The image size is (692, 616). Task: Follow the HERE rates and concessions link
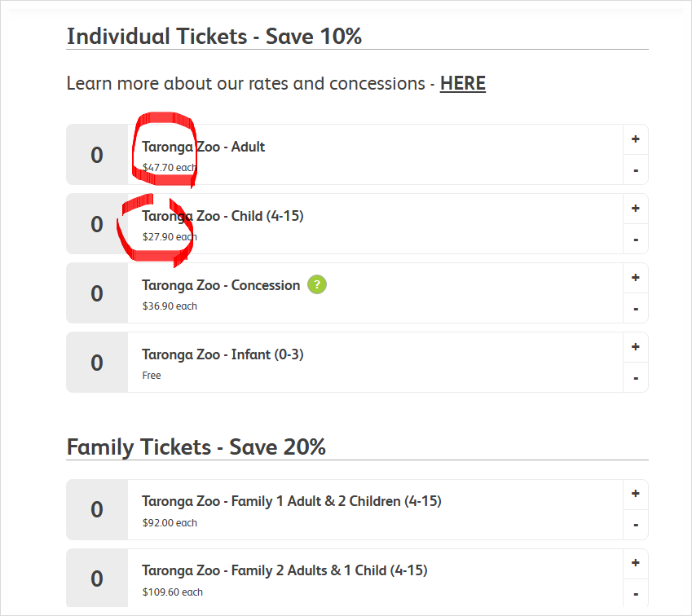point(462,83)
